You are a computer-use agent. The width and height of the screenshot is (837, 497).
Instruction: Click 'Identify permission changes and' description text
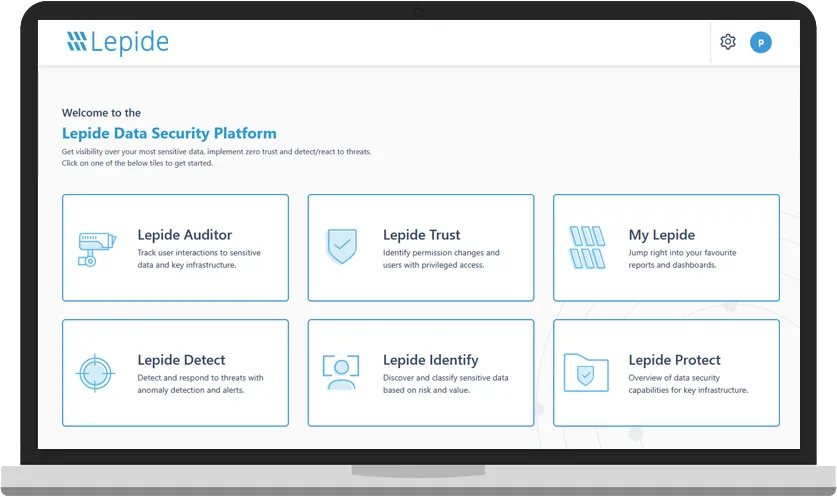coord(441,253)
